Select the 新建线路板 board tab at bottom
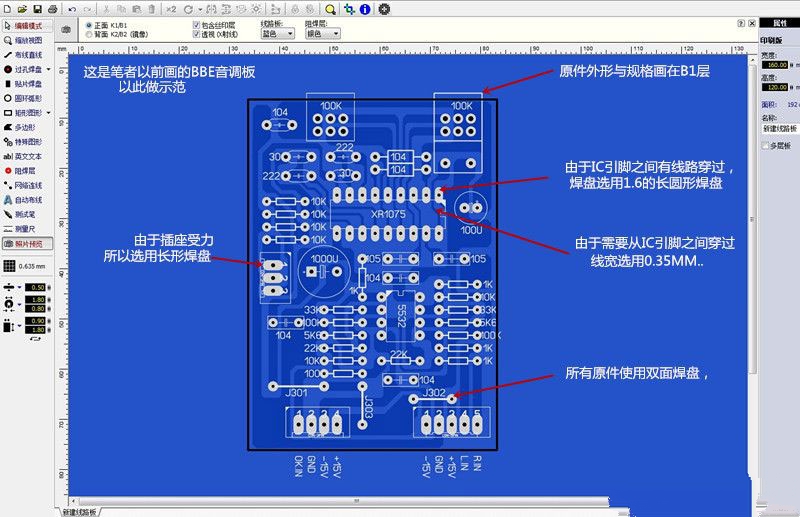This screenshot has height=517, width=800. pos(80,512)
